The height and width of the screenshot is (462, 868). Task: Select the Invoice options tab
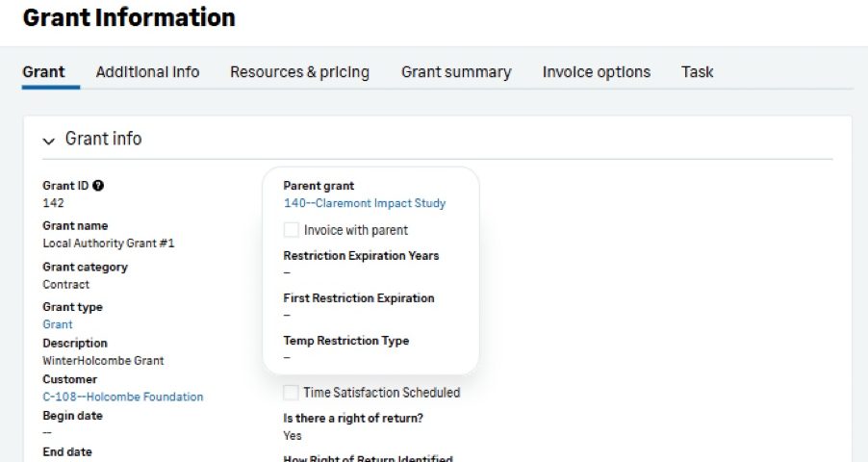(597, 72)
